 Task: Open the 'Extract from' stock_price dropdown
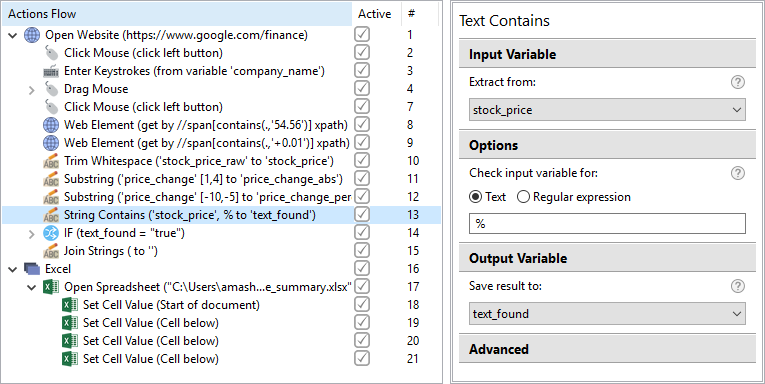tap(607, 110)
